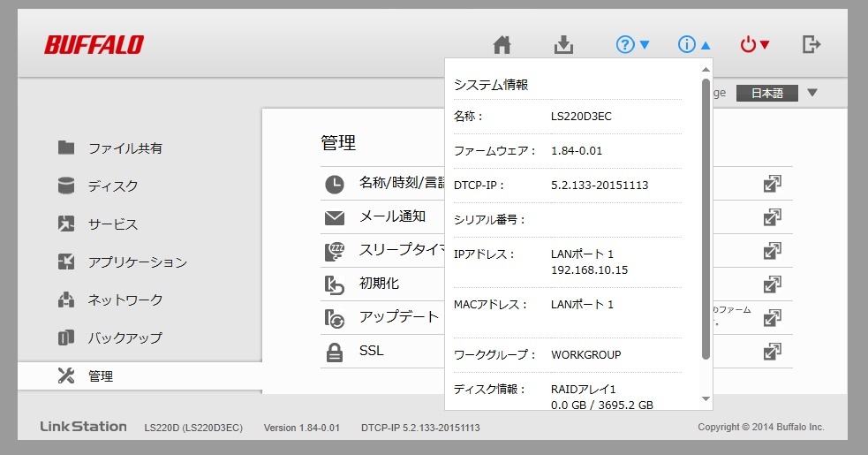The height and width of the screenshot is (455, 868).
Task: Click popout icon on SSL row
Action: 773,352
